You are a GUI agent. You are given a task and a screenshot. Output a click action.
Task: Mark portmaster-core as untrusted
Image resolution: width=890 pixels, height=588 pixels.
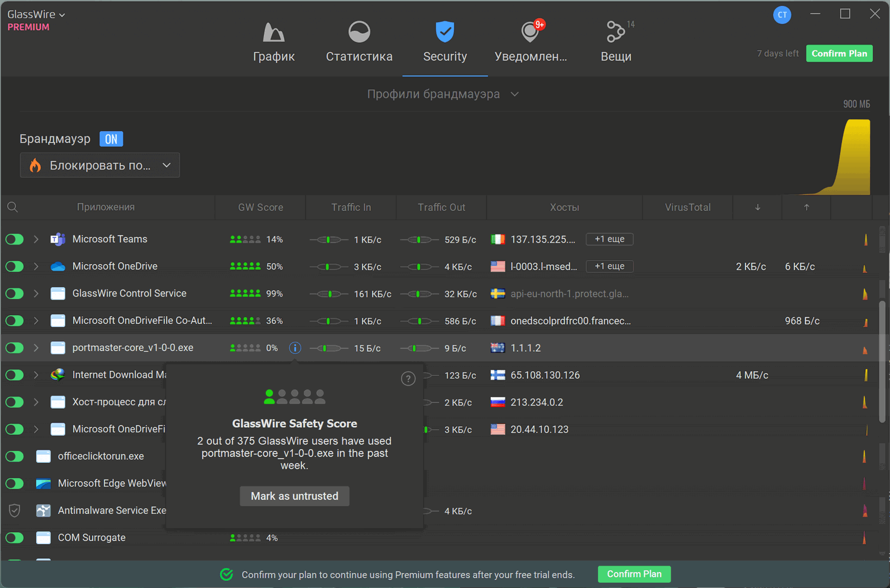294,496
